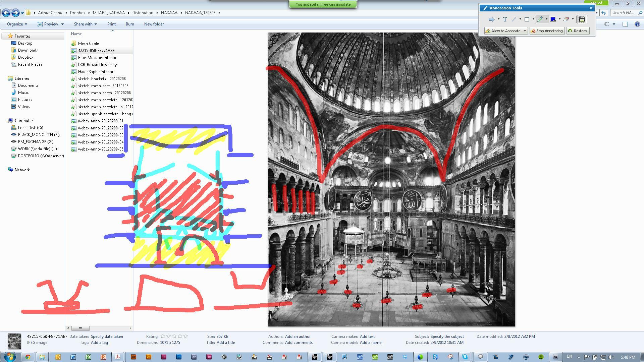Change view using the view options icon
The height and width of the screenshot is (362, 644).
[606, 24]
